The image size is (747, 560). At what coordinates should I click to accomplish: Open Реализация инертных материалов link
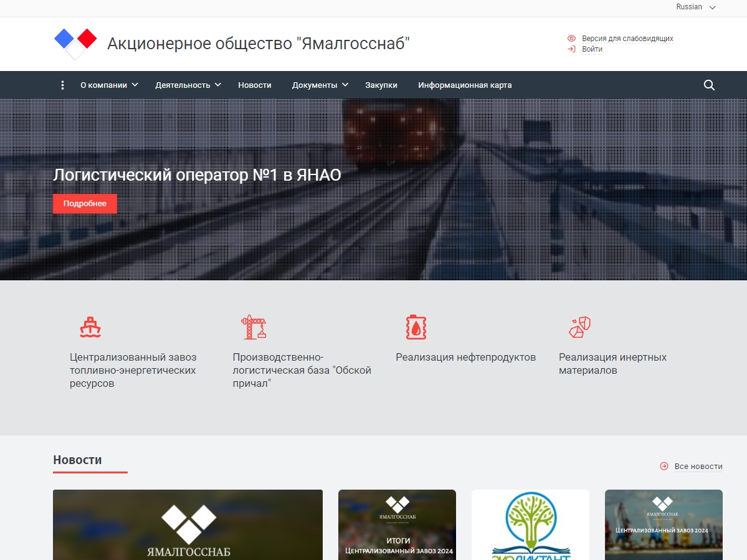[x=612, y=364]
